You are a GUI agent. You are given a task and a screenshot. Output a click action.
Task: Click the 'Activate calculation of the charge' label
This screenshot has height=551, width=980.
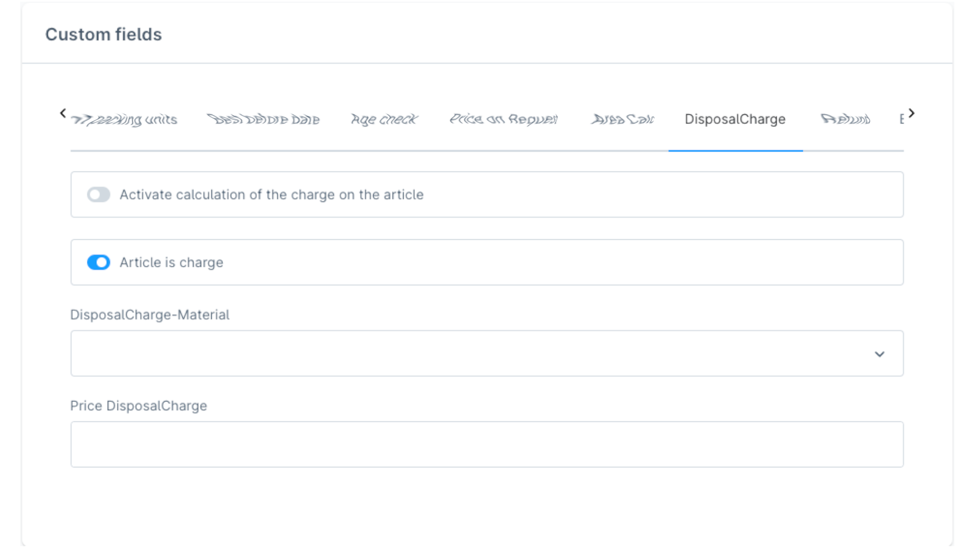[x=272, y=194]
